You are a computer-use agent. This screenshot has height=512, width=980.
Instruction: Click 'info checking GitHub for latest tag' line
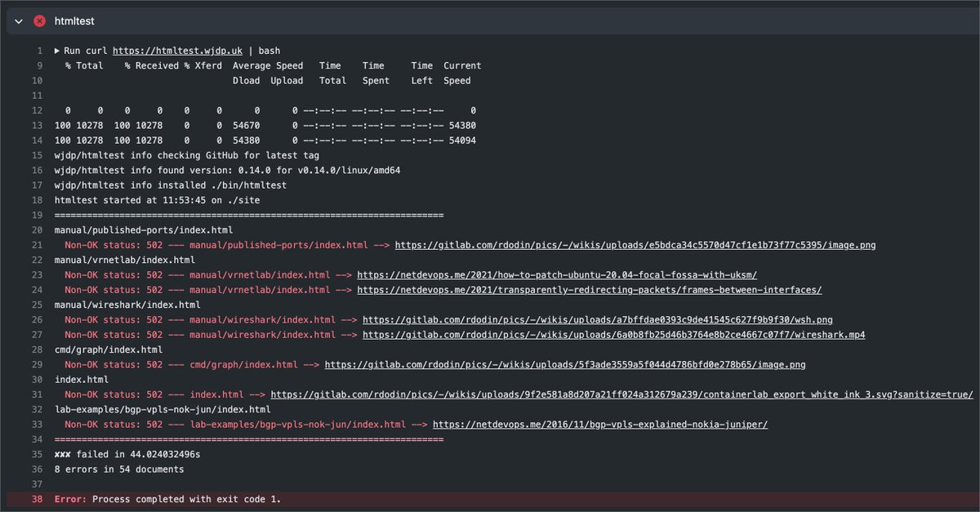(186, 155)
